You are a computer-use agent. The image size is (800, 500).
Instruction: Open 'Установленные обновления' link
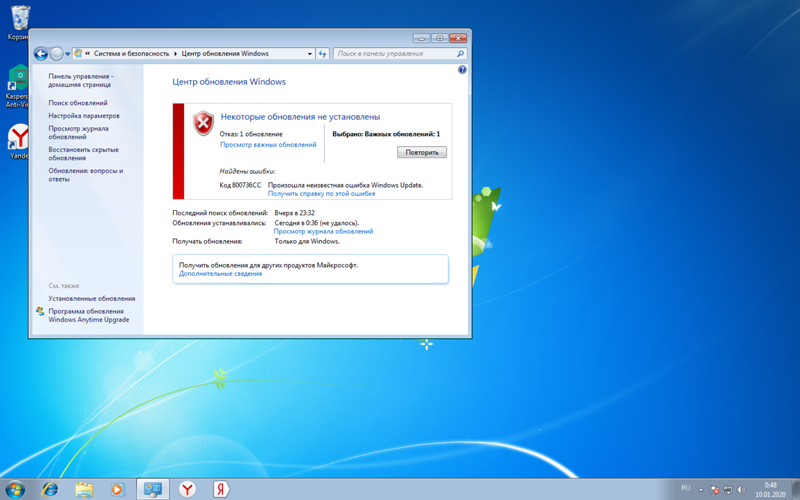pos(92,298)
